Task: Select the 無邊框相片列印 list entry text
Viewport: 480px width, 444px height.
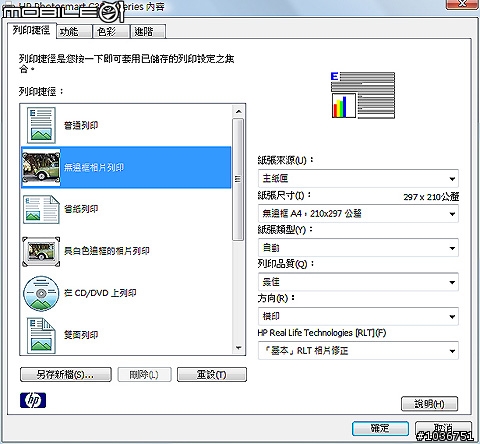Action: (x=94, y=167)
